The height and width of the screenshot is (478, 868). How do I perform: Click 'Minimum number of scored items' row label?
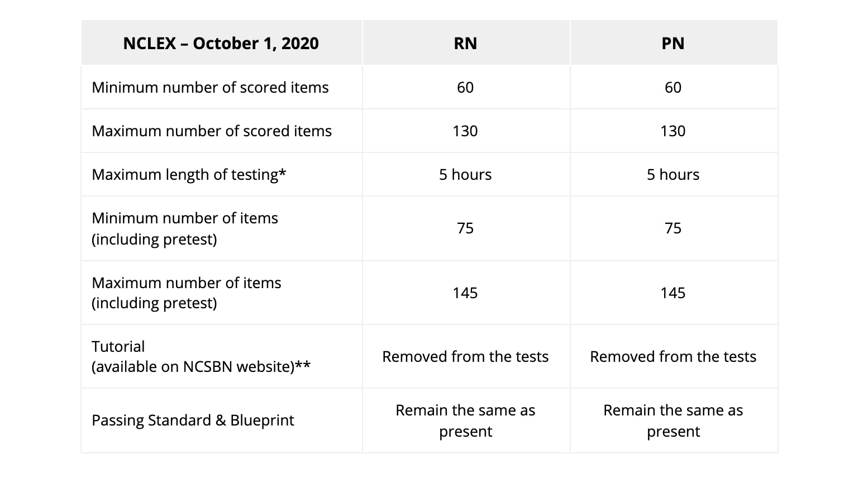[x=210, y=87]
